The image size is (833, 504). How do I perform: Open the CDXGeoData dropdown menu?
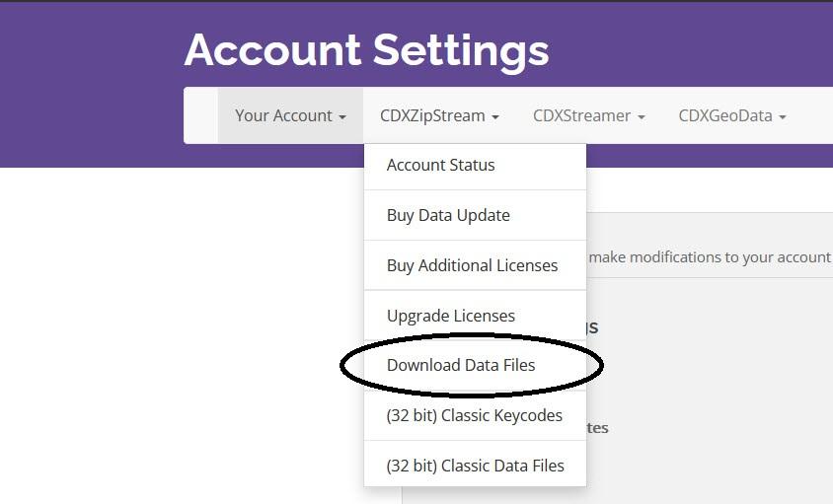pos(732,115)
